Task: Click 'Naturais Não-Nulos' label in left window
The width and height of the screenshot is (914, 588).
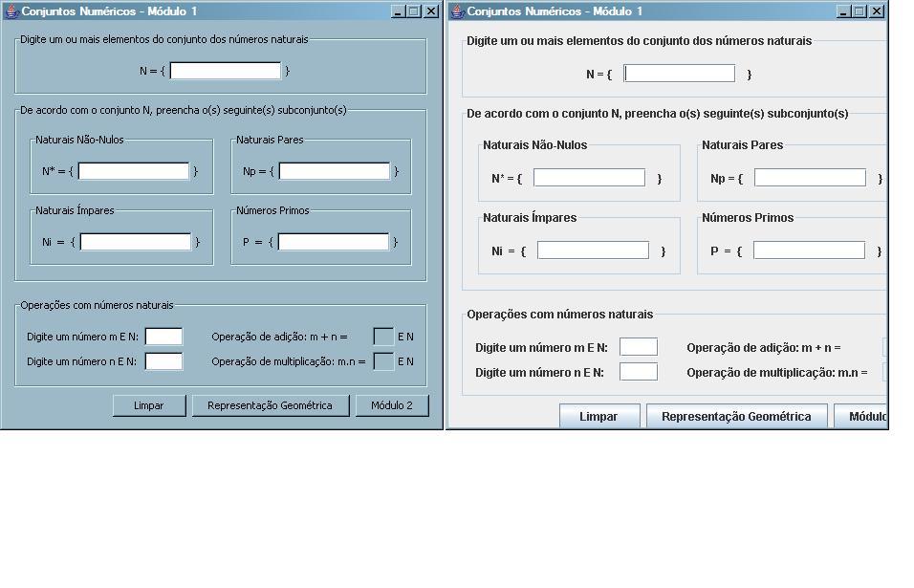Action: coord(79,140)
